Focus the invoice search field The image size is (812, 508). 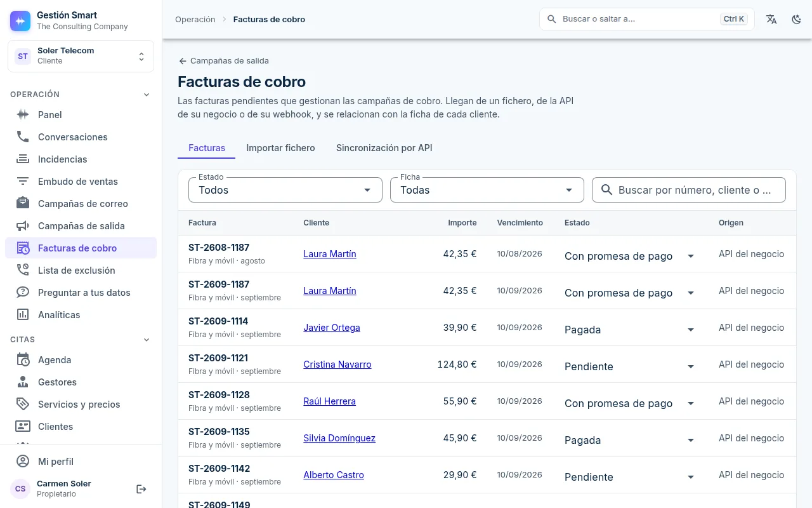pyautogui.click(x=689, y=190)
